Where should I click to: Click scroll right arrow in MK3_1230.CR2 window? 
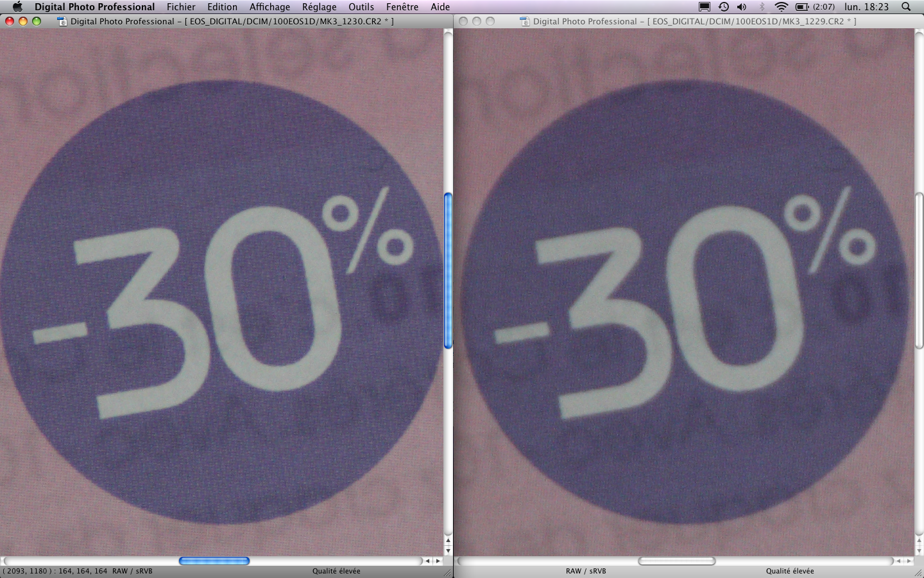point(438,561)
